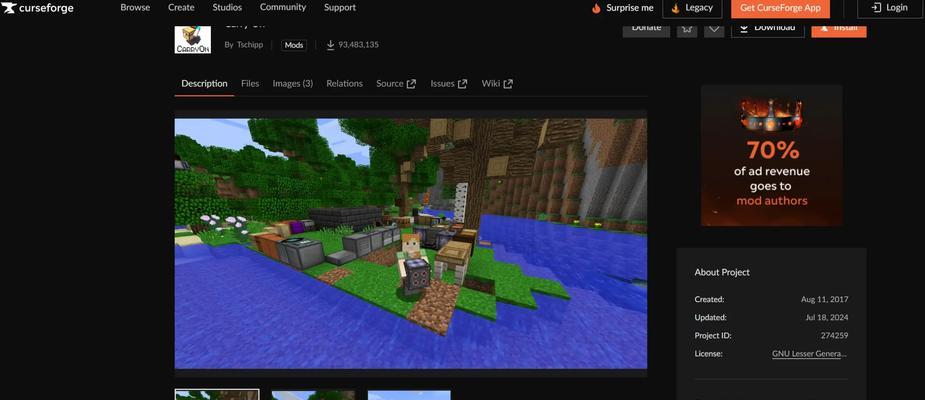
Task: Switch to the Images (3) tab
Action: 293,84
